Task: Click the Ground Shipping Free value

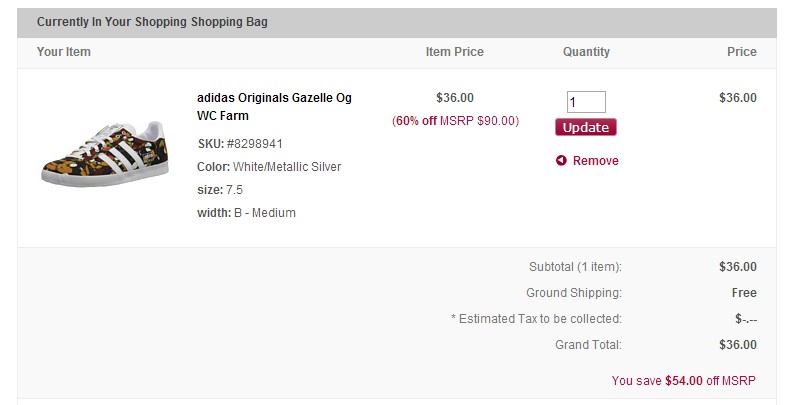Action: tap(744, 293)
